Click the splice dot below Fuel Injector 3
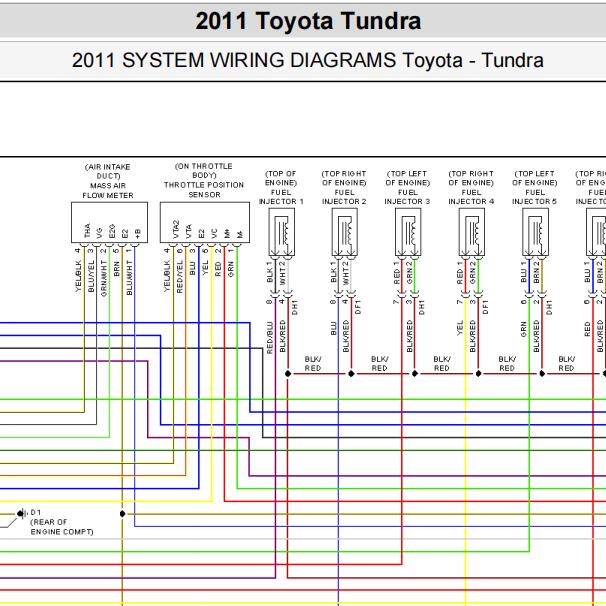The image size is (606, 606). pyautogui.click(x=415, y=374)
